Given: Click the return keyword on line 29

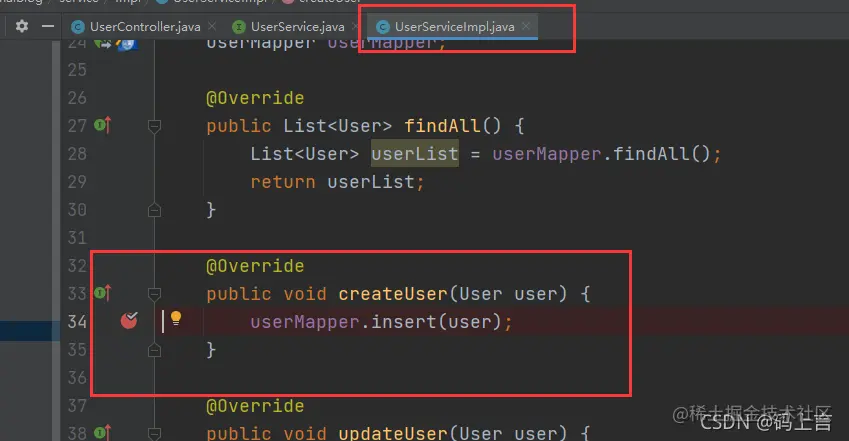Looking at the screenshot, I should [x=283, y=182].
